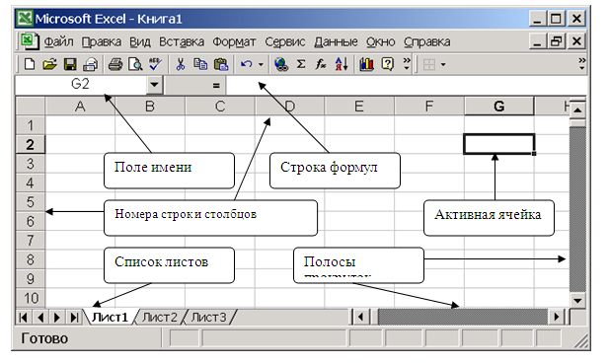Click the Help question mark icon
Image resolution: width=609 pixels, height=364 pixels.
tap(387, 64)
